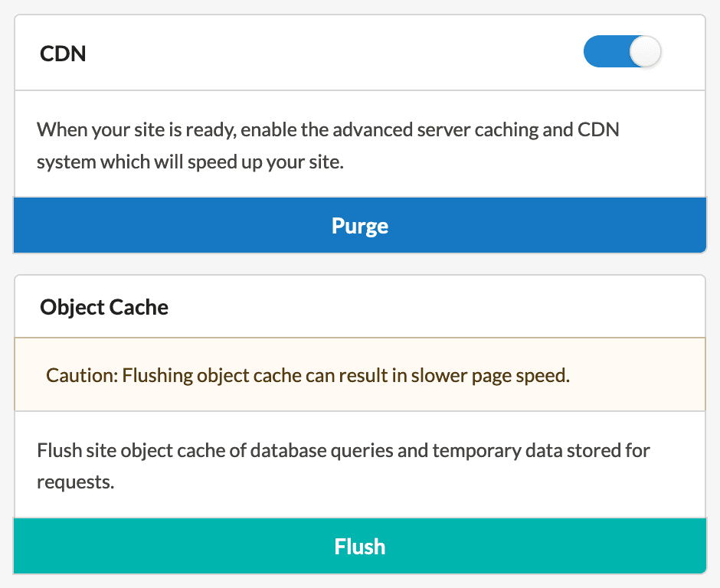Click the text "speed up your site"
Screen dimensions: 720x588
point(287,163)
